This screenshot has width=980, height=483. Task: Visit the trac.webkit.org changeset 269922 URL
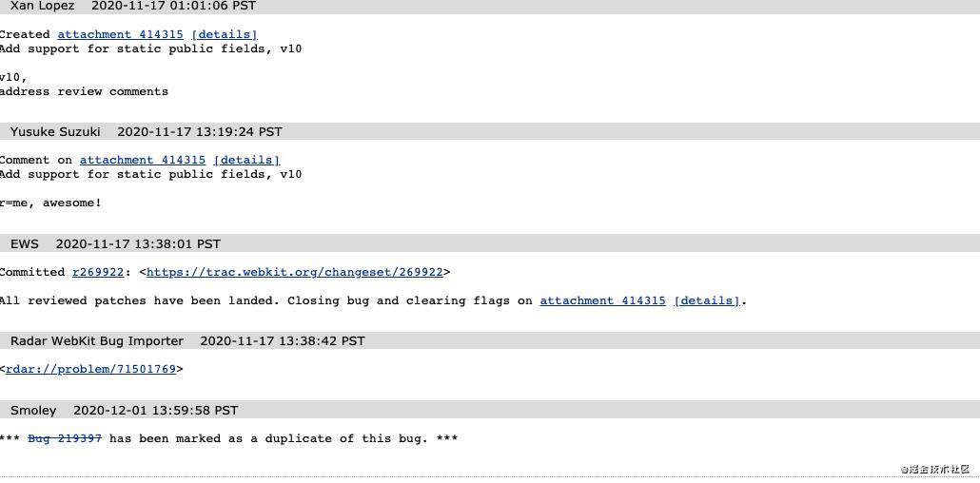click(294, 272)
